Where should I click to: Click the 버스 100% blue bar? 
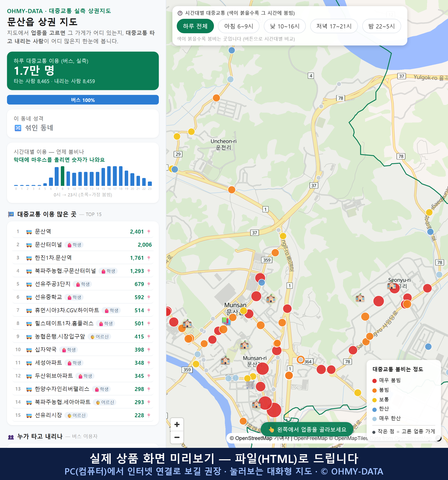(x=83, y=100)
